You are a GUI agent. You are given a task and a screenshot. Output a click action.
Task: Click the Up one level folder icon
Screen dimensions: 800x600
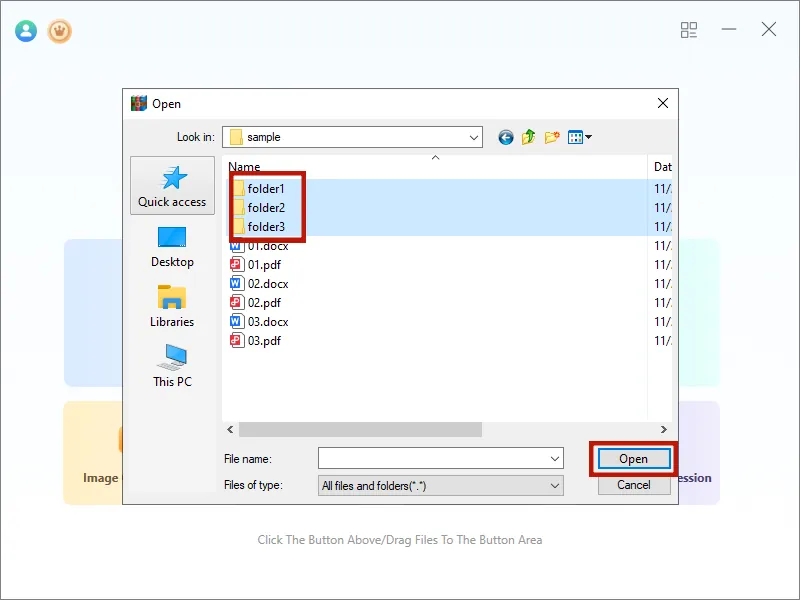pos(528,137)
